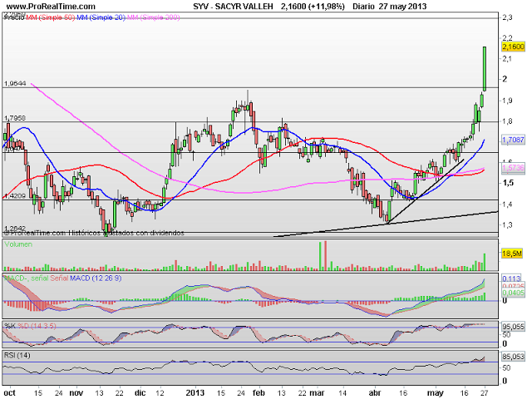Image resolution: width=532 pixels, height=399 pixels.
Task: Click the RSI (14) indicator label
Action: 18,356
